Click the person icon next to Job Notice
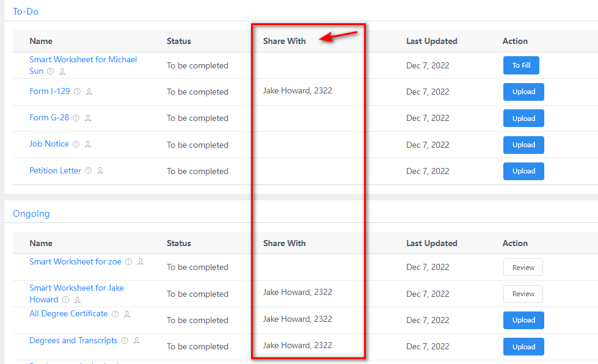Viewport: 598px width, 364px height. pyautogui.click(x=88, y=145)
